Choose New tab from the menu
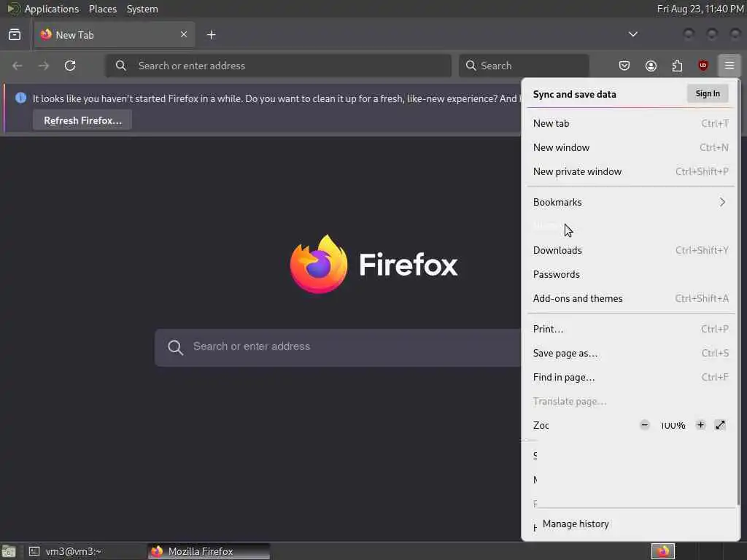This screenshot has width=747, height=560. 630,123
